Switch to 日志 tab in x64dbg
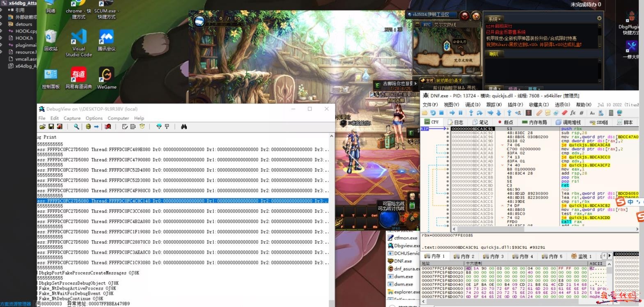Screen dimensions: 644x307 coord(455,122)
